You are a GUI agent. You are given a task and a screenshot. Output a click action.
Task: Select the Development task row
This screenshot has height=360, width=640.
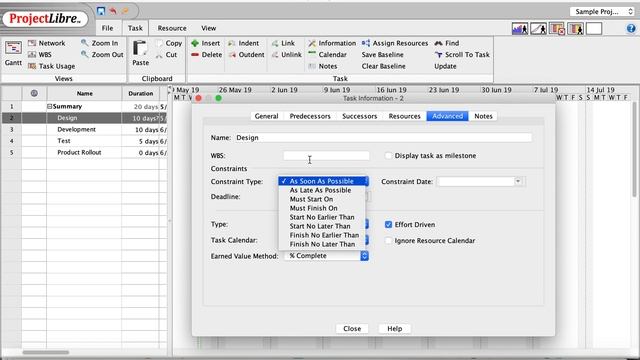(x=84, y=129)
